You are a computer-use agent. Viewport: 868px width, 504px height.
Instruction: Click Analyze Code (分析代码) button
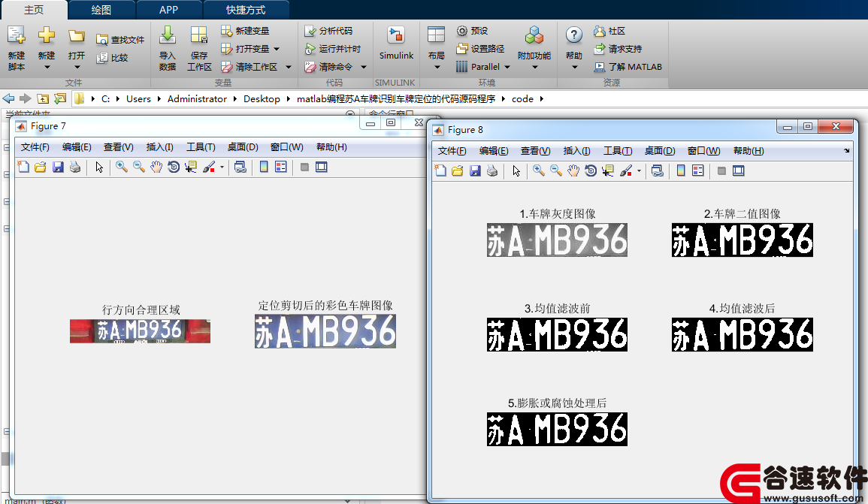[x=328, y=31]
